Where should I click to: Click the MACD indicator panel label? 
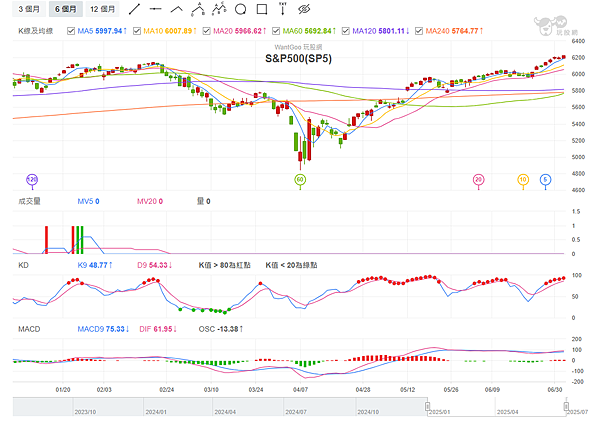click(x=29, y=329)
